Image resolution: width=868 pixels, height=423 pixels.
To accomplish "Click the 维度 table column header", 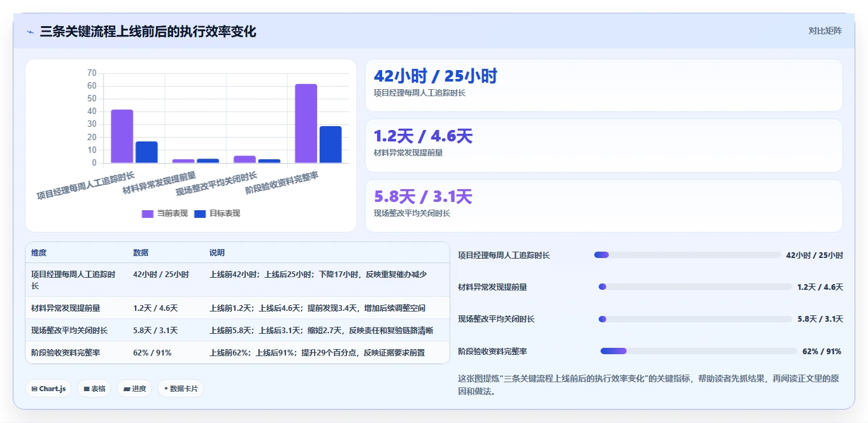I will [x=39, y=253].
